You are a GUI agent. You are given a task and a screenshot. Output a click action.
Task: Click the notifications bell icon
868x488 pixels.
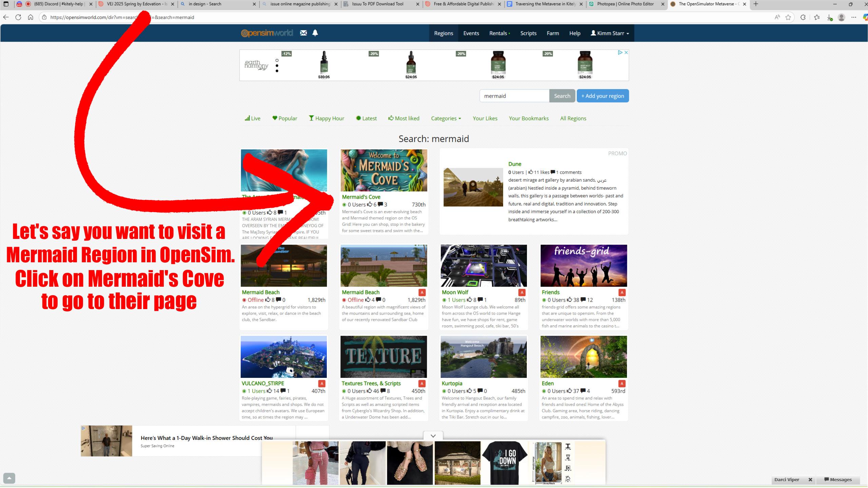(315, 33)
